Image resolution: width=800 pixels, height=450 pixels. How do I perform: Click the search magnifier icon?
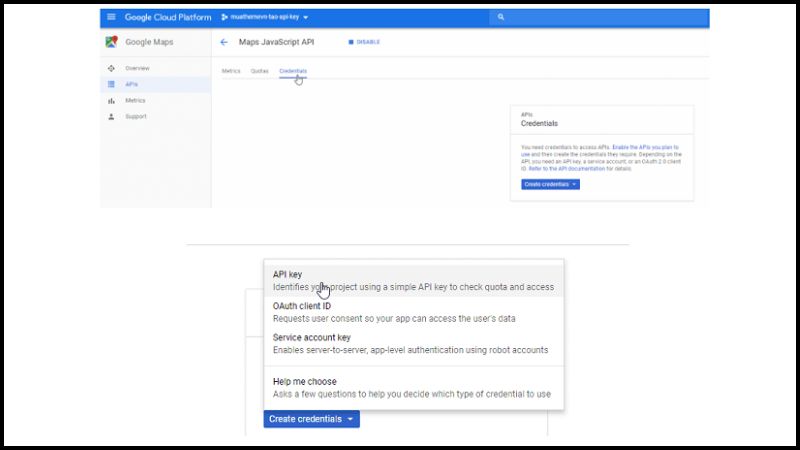(x=501, y=17)
